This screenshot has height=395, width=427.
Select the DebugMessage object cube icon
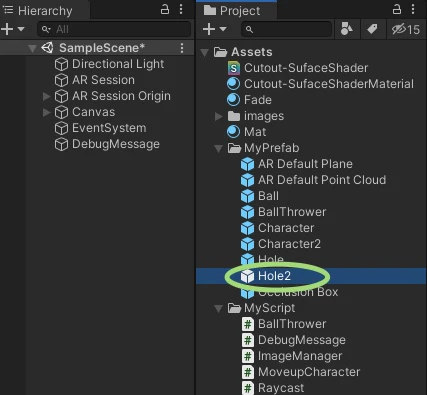coord(61,144)
